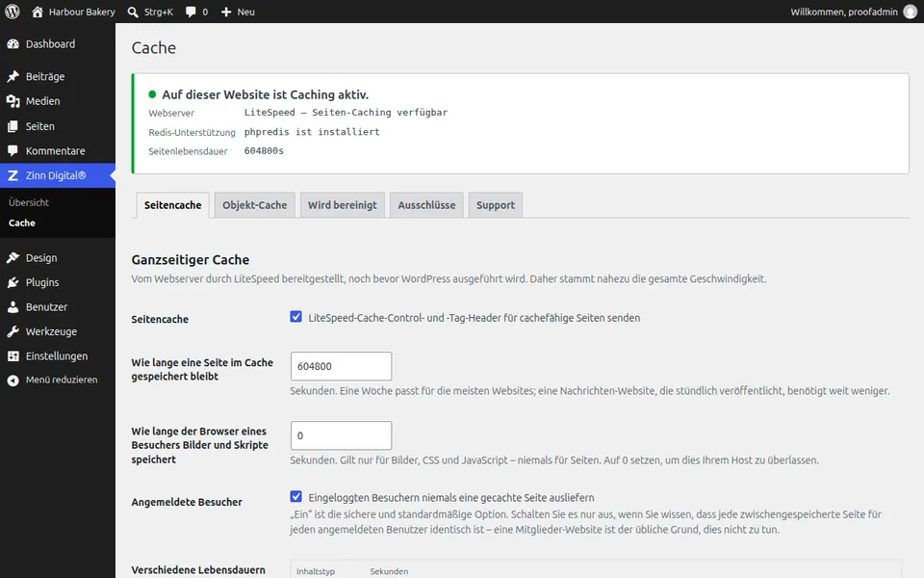Click the Plugins plug icon
Viewport: 924px width, 578px height.
pyautogui.click(x=13, y=282)
